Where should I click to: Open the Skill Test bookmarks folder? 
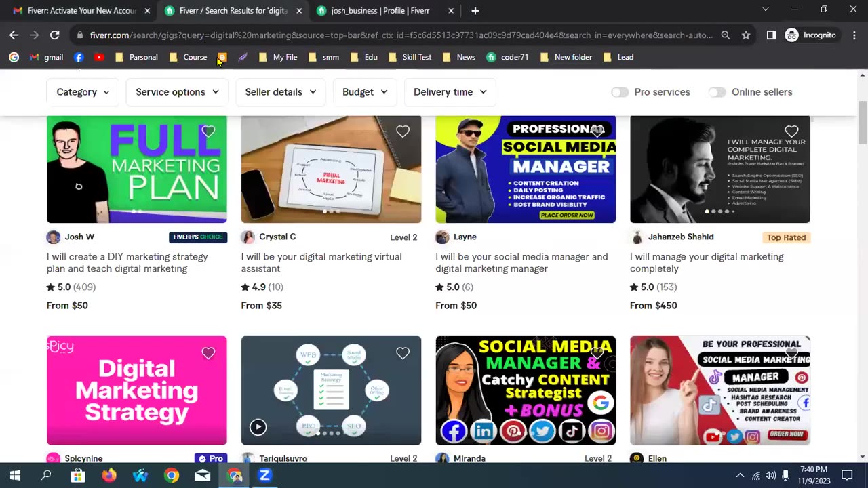(x=410, y=57)
